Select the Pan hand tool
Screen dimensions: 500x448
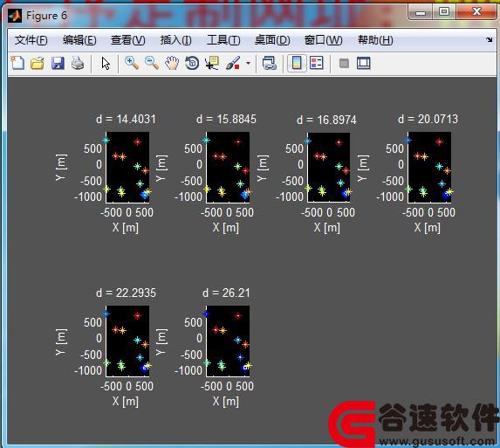172,63
